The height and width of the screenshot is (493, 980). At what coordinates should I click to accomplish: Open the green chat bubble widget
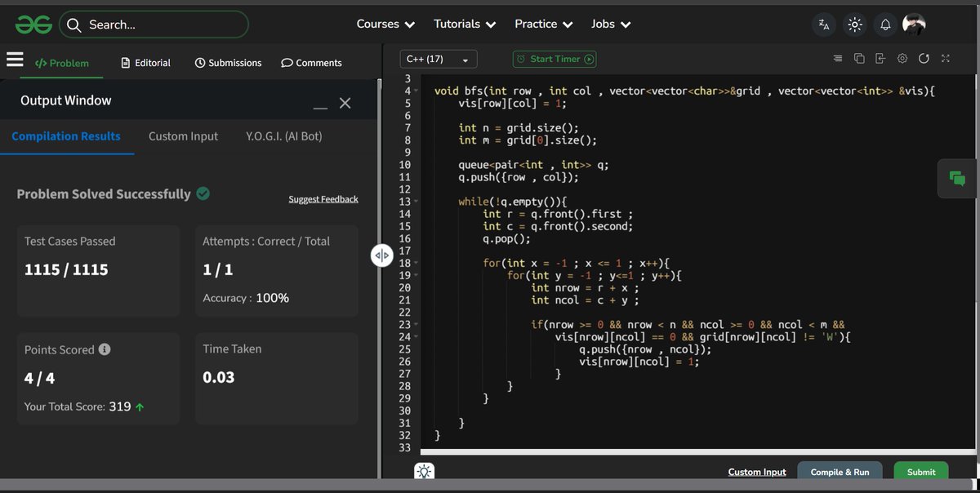pyautogui.click(x=958, y=178)
